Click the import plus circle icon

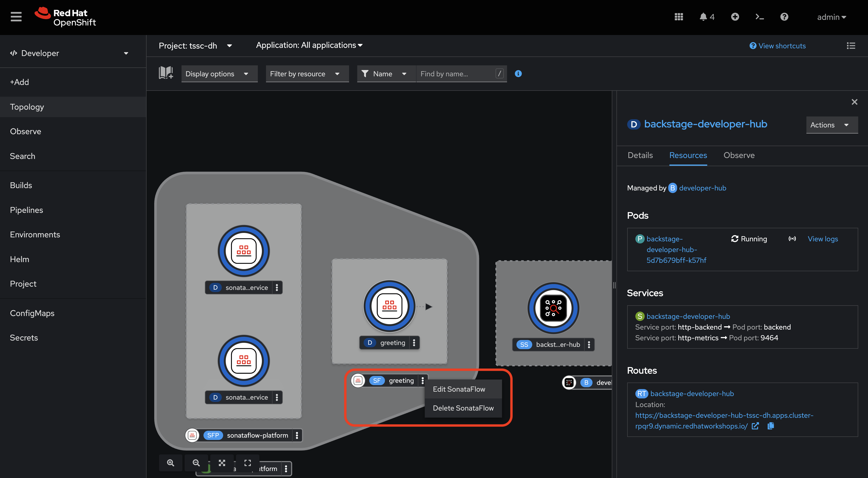pyautogui.click(x=735, y=17)
